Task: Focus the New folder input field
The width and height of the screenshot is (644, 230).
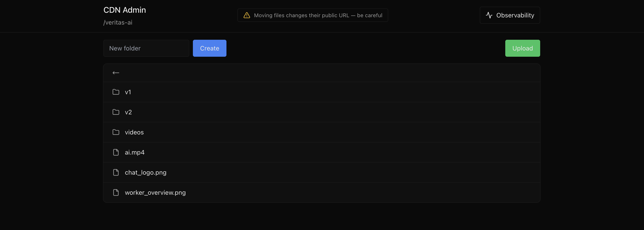Action: point(146,48)
